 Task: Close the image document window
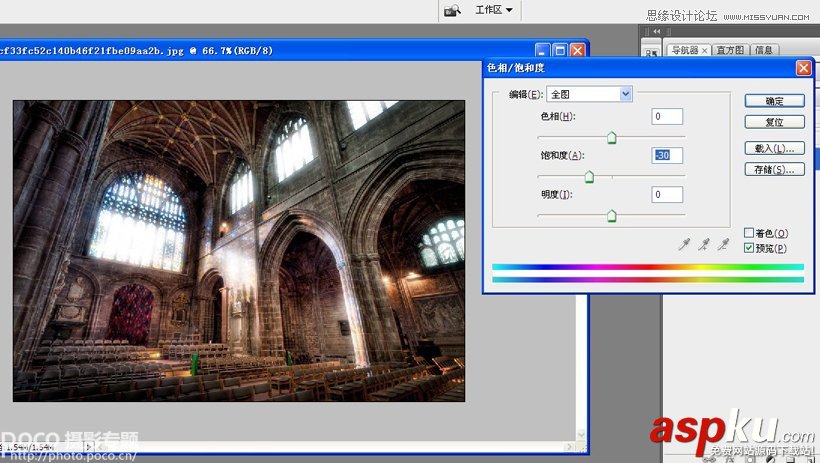pos(577,50)
